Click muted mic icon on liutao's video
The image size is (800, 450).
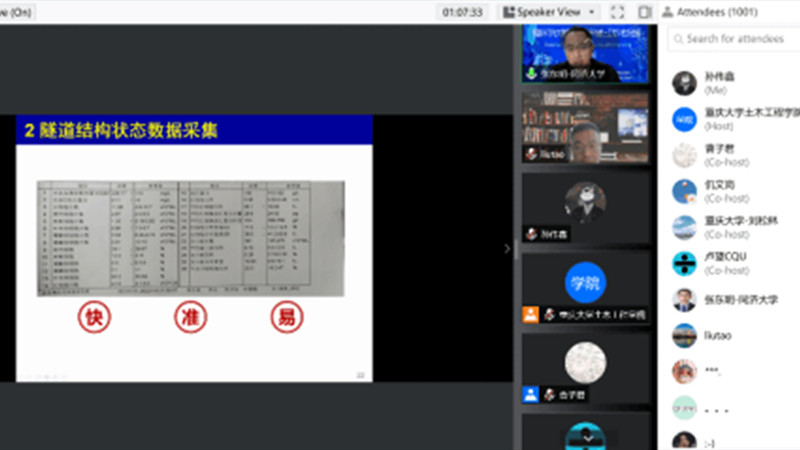point(531,154)
